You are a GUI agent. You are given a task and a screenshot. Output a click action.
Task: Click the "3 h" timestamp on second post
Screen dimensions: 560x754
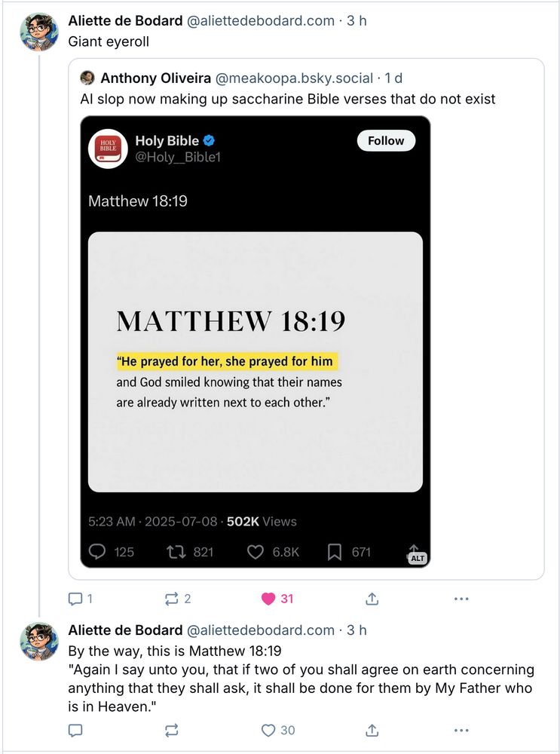(x=357, y=630)
